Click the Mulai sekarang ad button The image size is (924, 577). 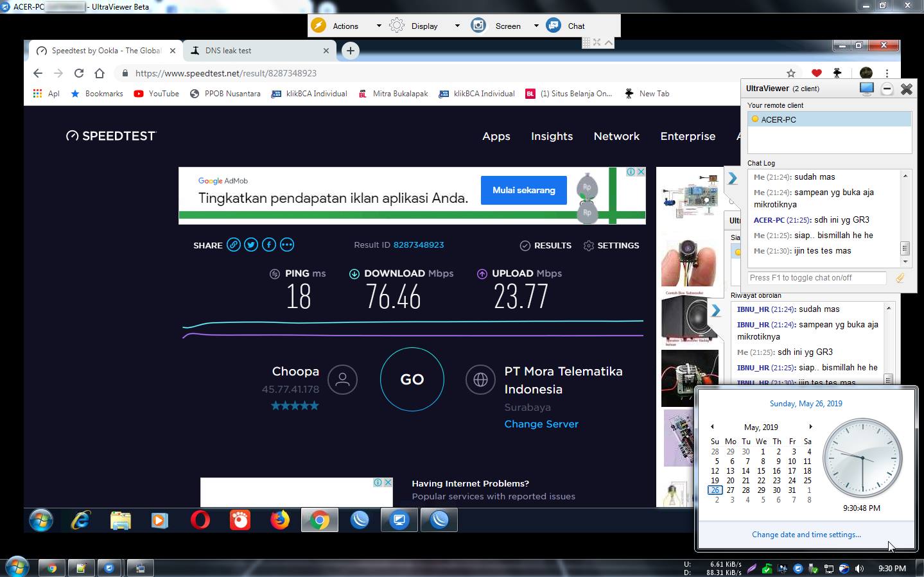pos(524,191)
